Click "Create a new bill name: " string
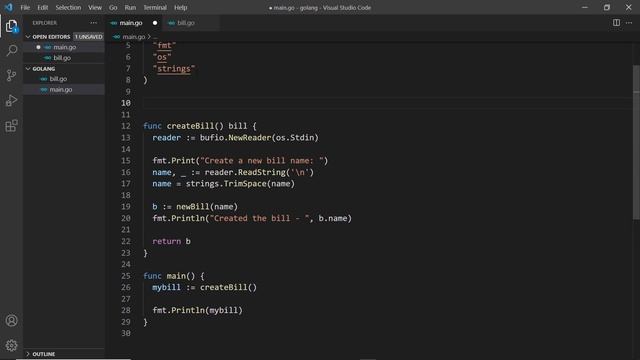 (262, 161)
